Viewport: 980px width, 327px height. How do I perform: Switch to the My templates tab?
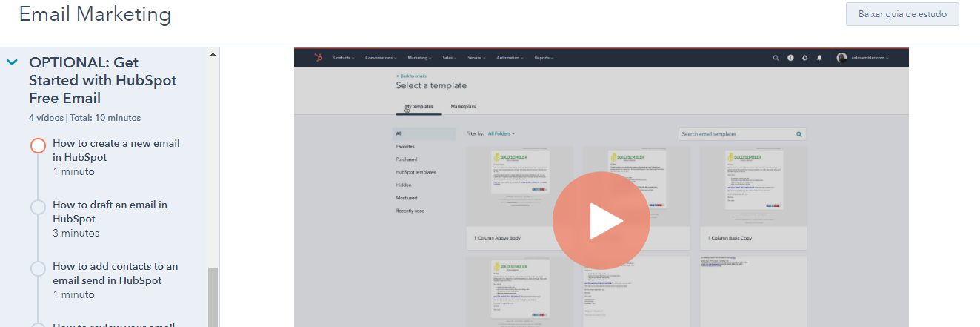click(x=419, y=107)
